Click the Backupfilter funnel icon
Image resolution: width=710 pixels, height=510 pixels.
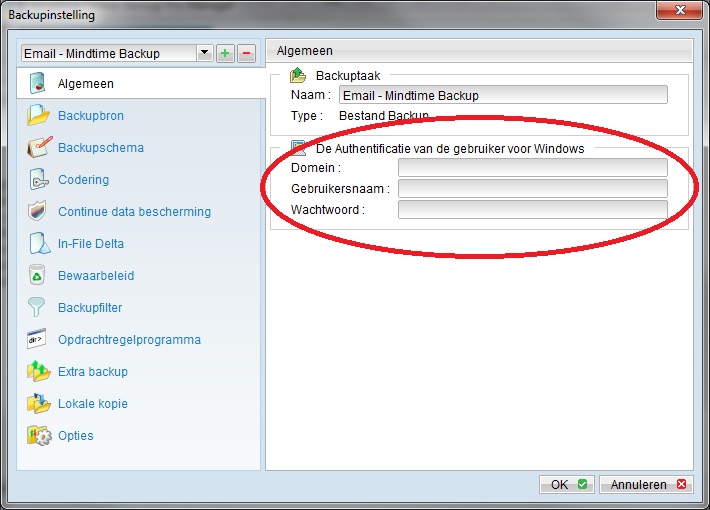pyautogui.click(x=36, y=307)
